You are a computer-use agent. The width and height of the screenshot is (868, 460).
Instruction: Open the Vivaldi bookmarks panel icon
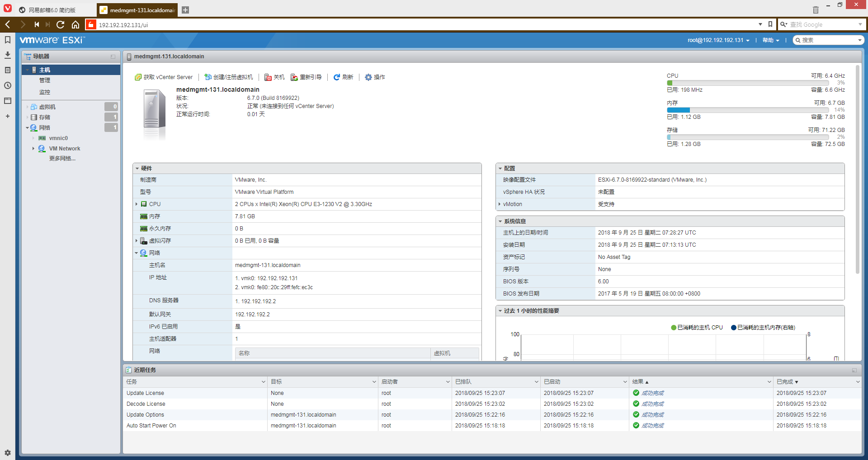[x=8, y=40]
